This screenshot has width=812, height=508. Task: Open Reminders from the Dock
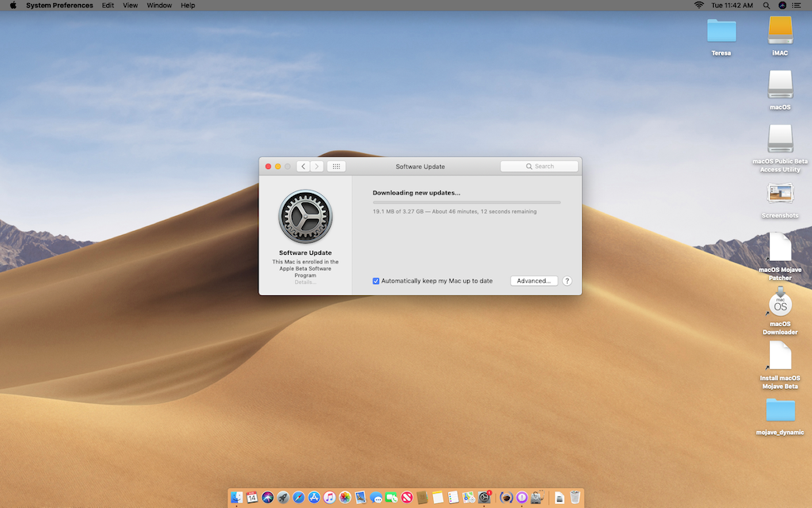point(453,498)
